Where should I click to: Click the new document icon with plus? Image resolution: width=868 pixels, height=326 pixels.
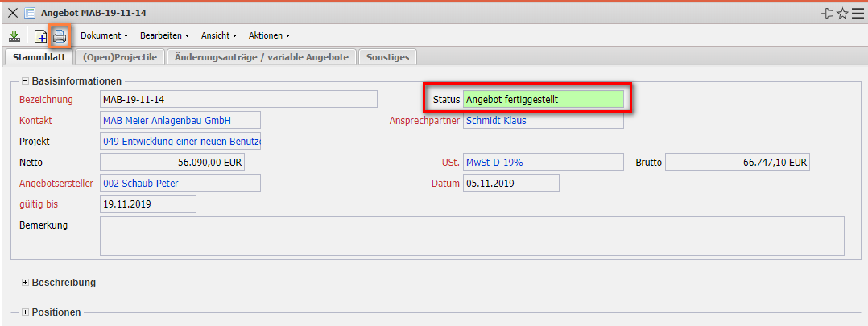coord(40,35)
